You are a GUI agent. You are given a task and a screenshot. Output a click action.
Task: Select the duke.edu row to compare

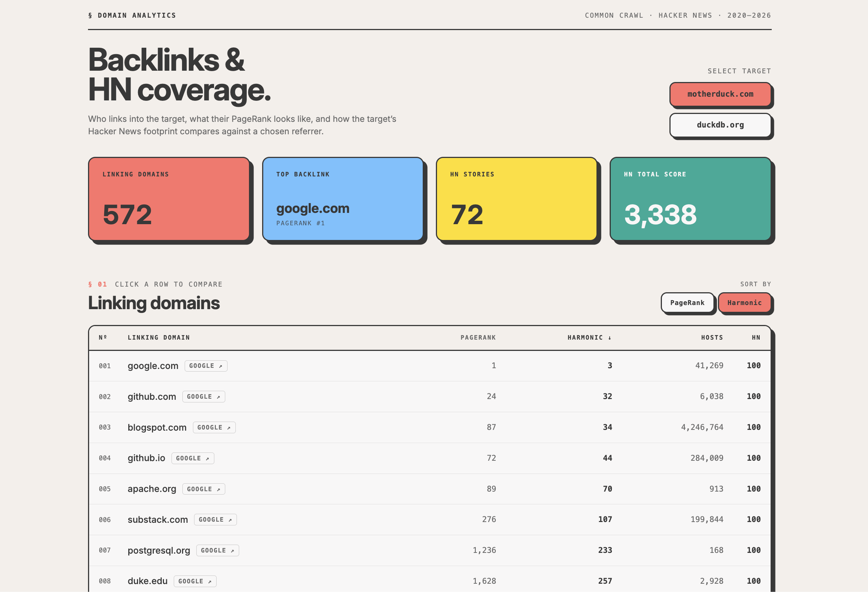tap(429, 580)
